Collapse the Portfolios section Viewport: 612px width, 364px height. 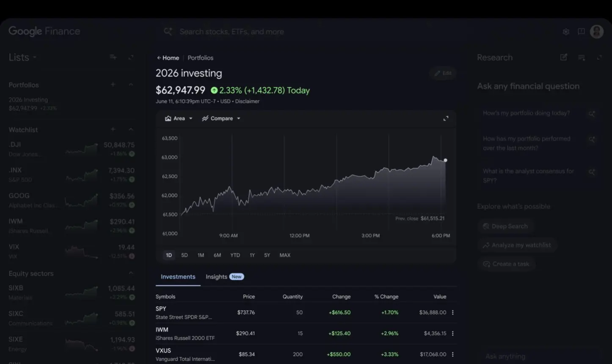pos(131,85)
